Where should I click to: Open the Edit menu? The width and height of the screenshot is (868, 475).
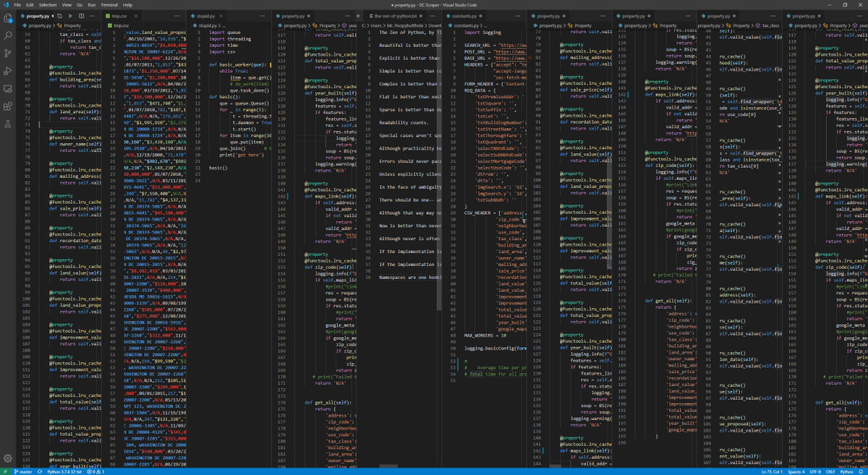(x=30, y=4)
